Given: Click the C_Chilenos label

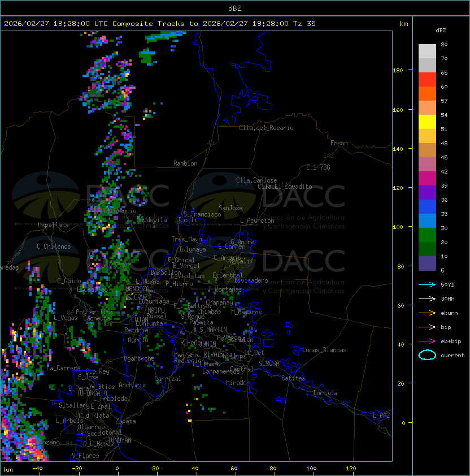Looking at the screenshot, I should click(54, 246).
